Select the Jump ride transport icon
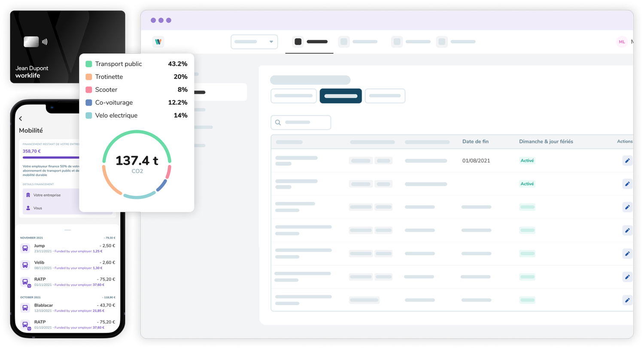The width and height of the screenshot is (644, 349). coord(26,248)
